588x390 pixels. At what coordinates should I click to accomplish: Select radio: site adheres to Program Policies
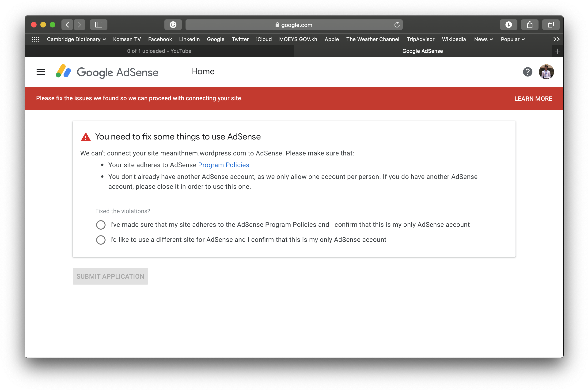coord(101,225)
